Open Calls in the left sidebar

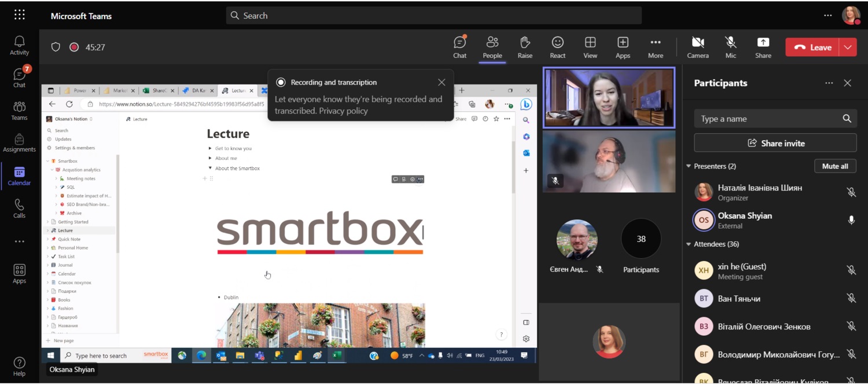coord(19,208)
